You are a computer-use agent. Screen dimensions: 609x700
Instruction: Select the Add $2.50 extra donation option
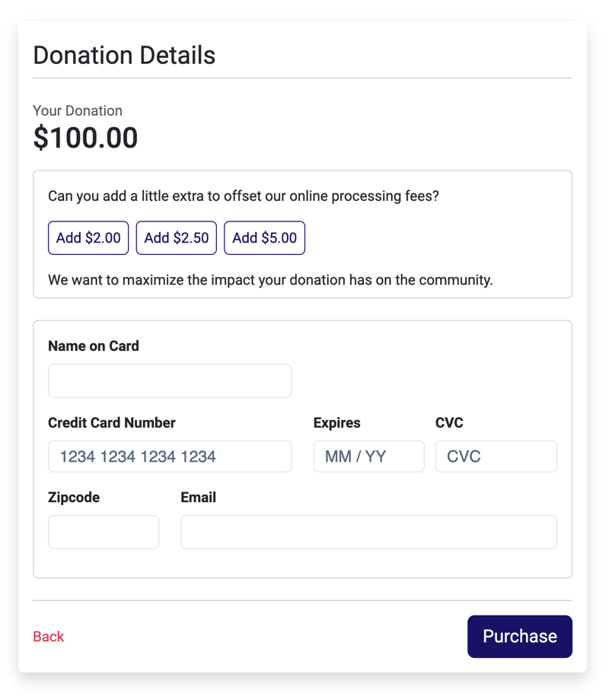coord(176,237)
